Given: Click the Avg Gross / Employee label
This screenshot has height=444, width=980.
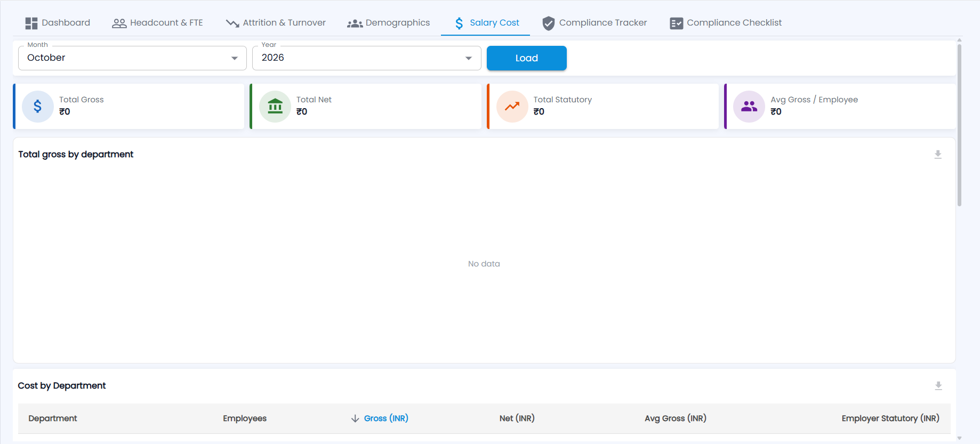Looking at the screenshot, I should (x=814, y=100).
